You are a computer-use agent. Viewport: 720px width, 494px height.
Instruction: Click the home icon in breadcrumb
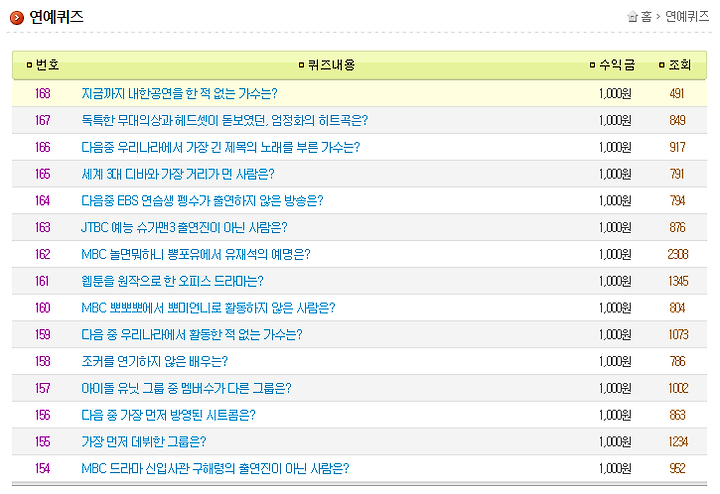[632, 17]
